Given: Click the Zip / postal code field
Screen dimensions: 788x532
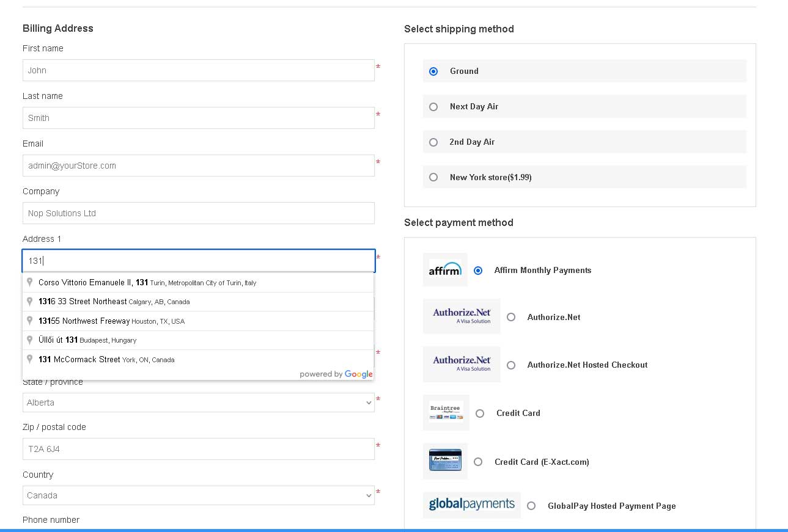Looking at the screenshot, I should (x=199, y=449).
